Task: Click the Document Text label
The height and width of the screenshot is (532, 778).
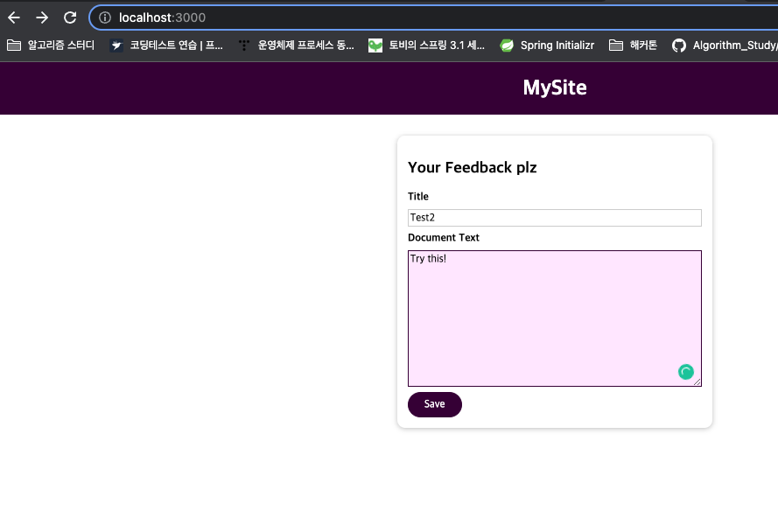Action: 444,238
